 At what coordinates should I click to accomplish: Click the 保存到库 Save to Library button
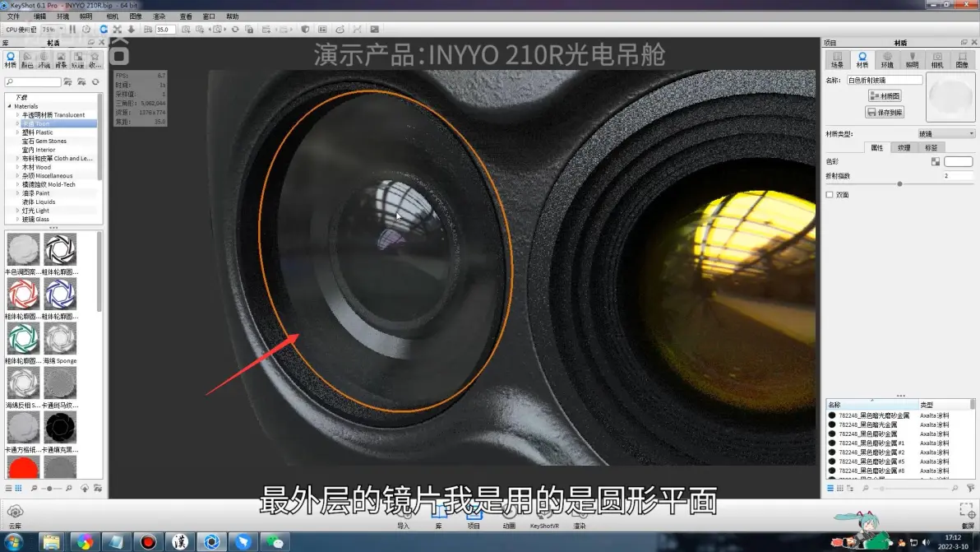click(x=885, y=112)
